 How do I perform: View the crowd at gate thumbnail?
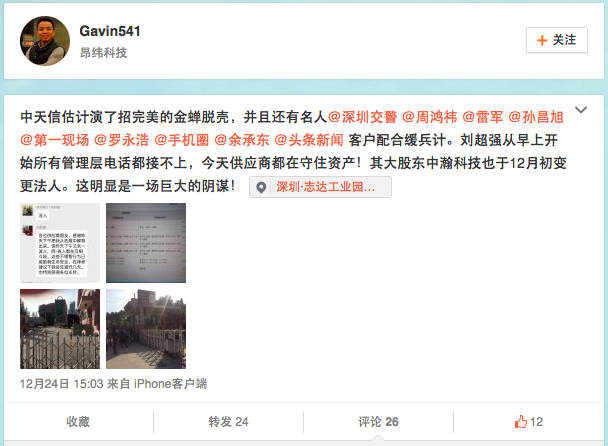[x=146, y=329]
